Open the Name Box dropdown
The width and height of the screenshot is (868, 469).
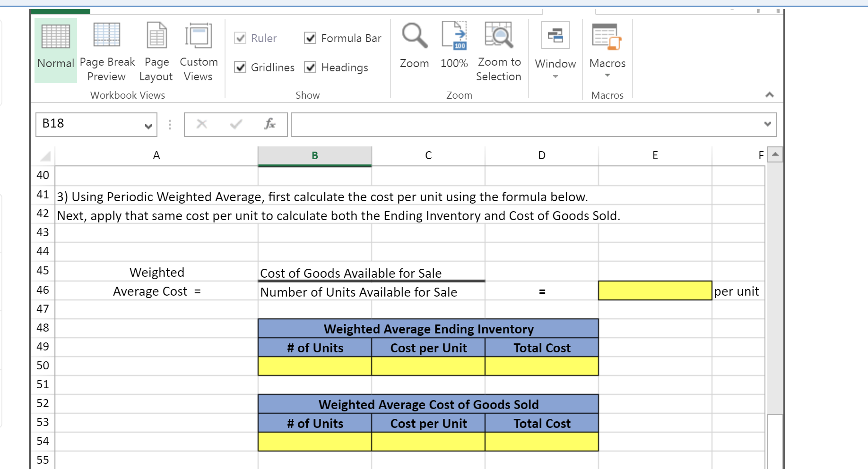click(148, 126)
